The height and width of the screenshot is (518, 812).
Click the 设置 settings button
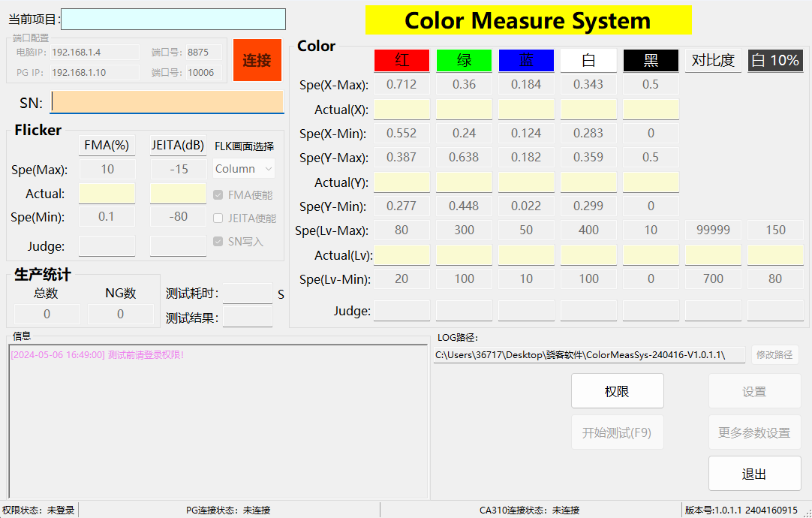point(754,391)
